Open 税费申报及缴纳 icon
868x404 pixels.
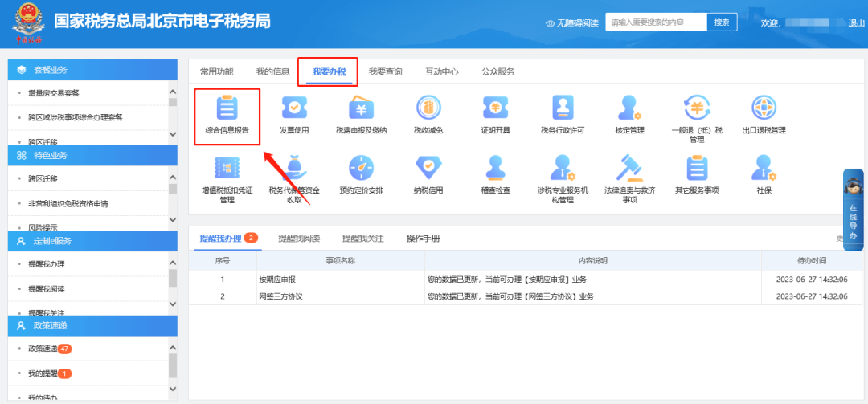[361, 111]
